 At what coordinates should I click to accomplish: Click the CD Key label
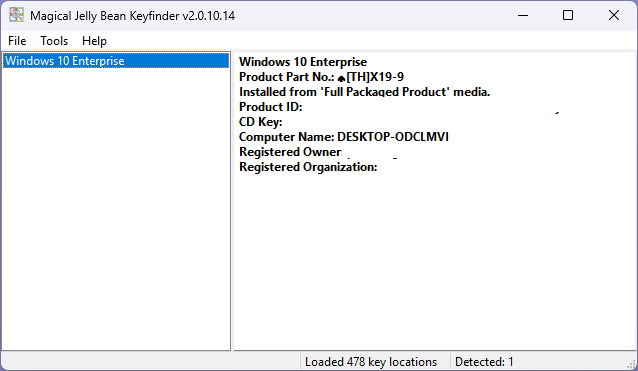point(260,122)
